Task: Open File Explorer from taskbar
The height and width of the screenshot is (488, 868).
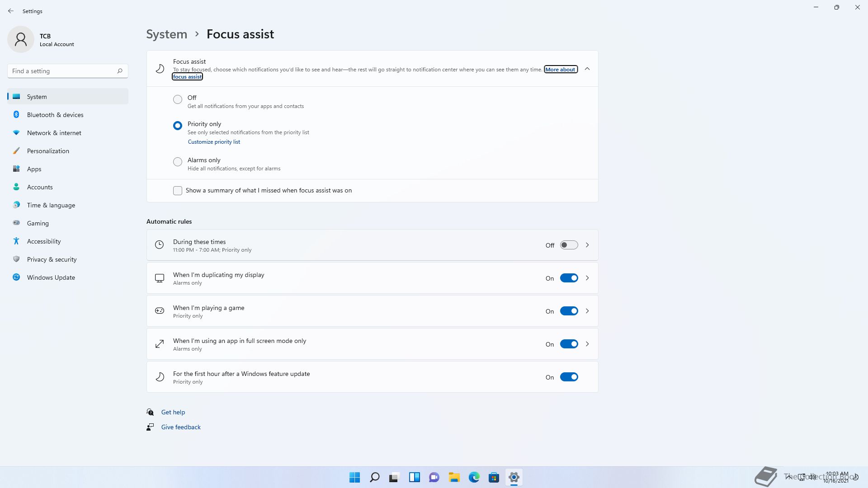Action: pos(454,477)
